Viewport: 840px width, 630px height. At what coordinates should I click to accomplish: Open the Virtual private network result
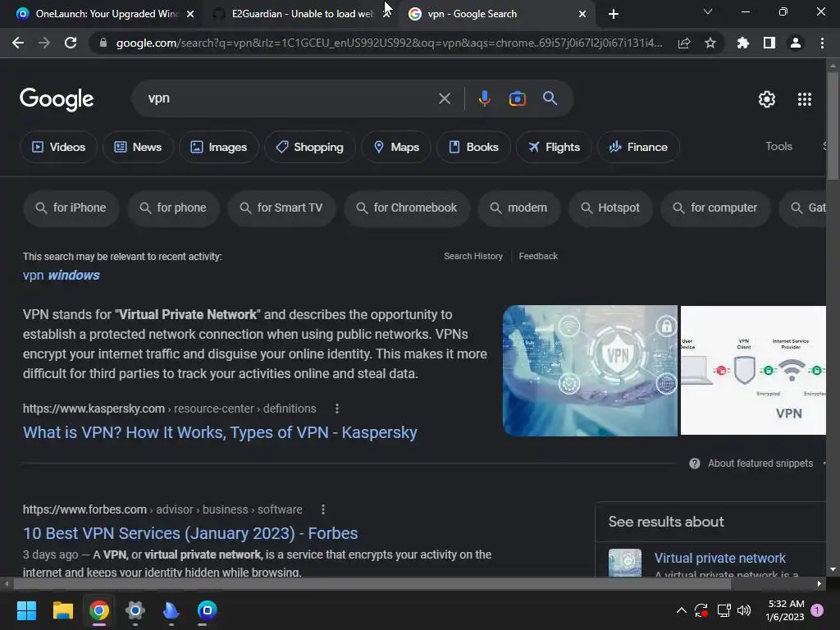(x=719, y=558)
